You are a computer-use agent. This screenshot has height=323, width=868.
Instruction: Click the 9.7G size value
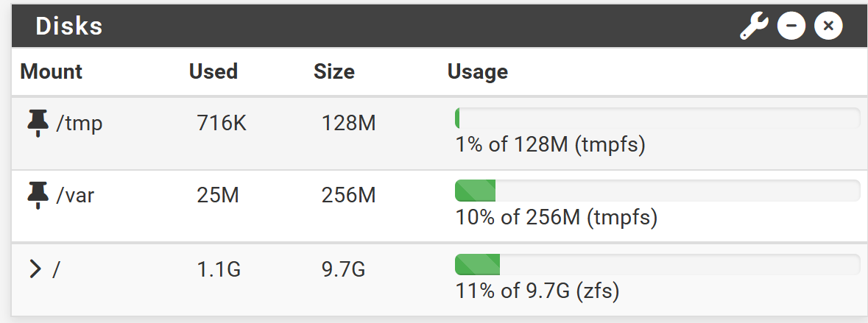(x=343, y=269)
